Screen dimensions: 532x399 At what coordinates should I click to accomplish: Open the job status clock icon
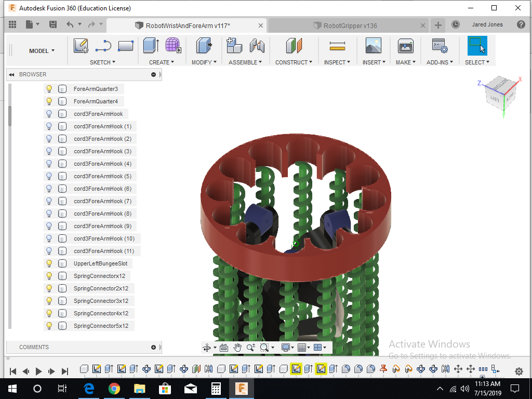click(x=455, y=24)
